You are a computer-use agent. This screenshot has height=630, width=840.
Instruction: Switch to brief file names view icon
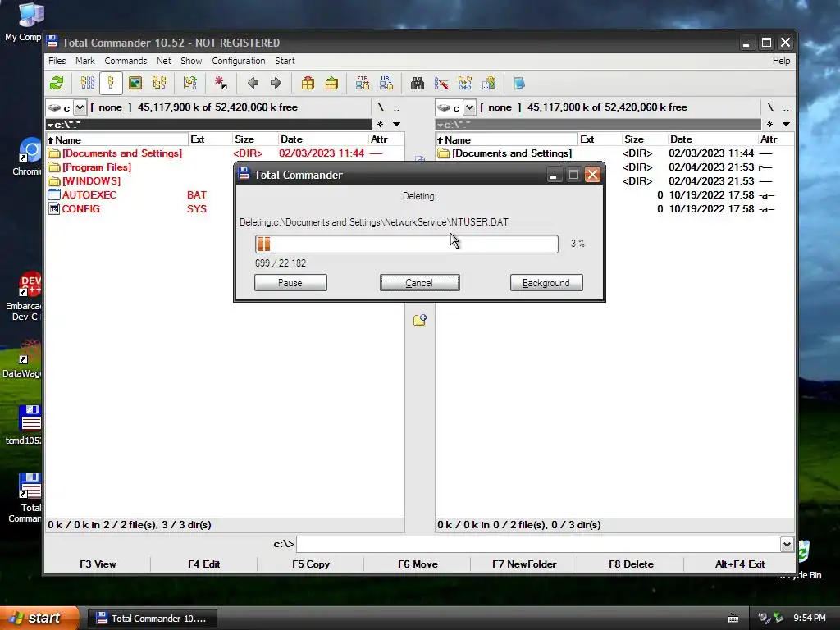click(87, 83)
